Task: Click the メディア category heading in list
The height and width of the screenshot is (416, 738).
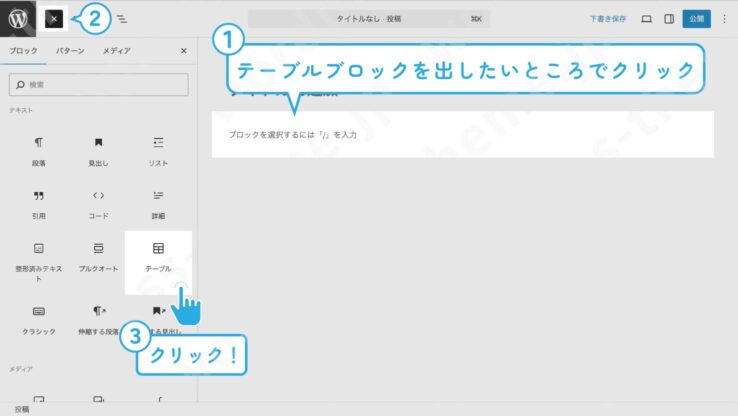Action: (21, 369)
